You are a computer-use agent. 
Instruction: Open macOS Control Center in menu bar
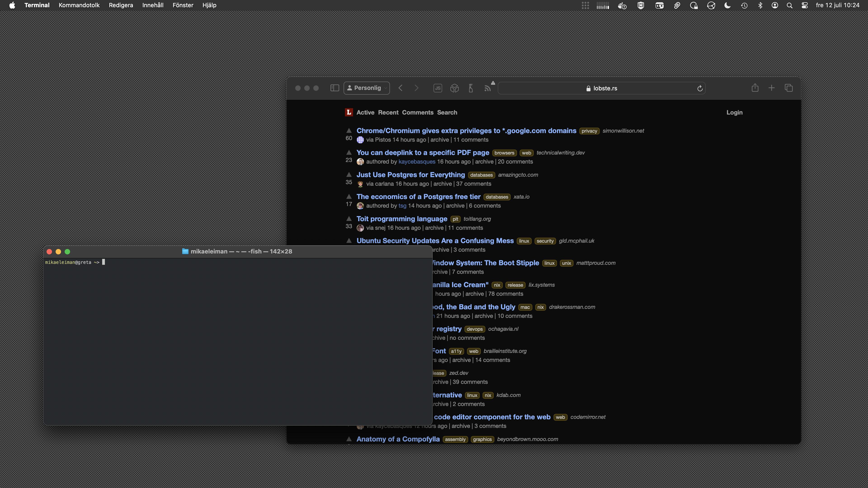(x=805, y=5)
